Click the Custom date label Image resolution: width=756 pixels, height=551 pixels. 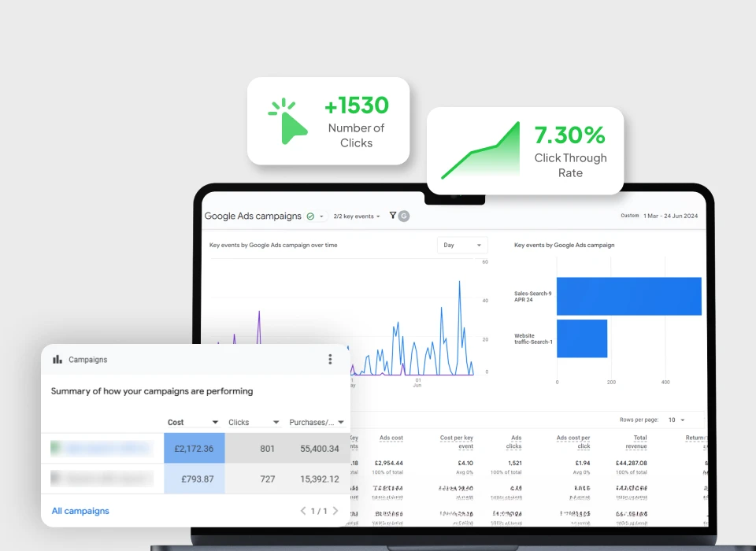click(x=630, y=216)
